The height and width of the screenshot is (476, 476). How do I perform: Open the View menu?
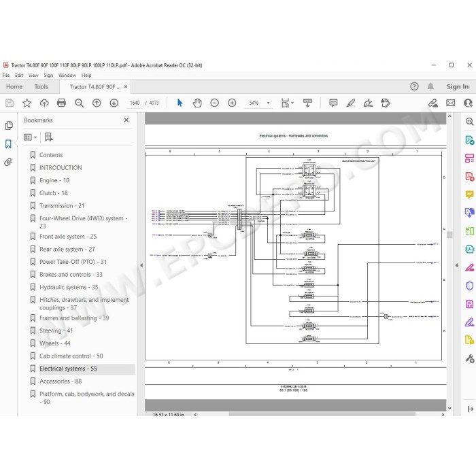33,75
